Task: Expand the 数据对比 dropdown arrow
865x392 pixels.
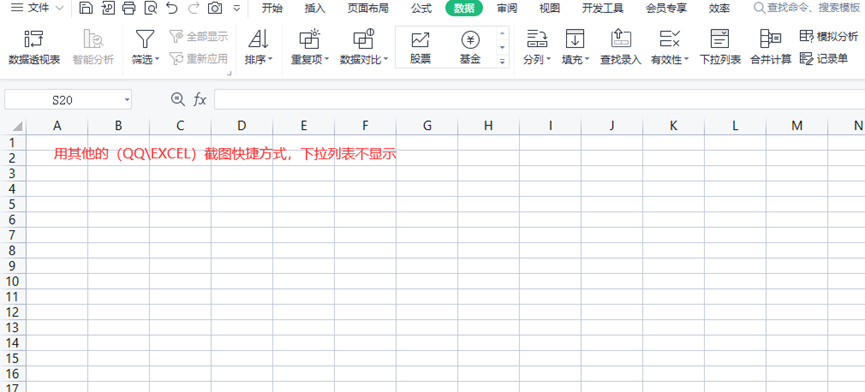Action: (x=386, y=59)
